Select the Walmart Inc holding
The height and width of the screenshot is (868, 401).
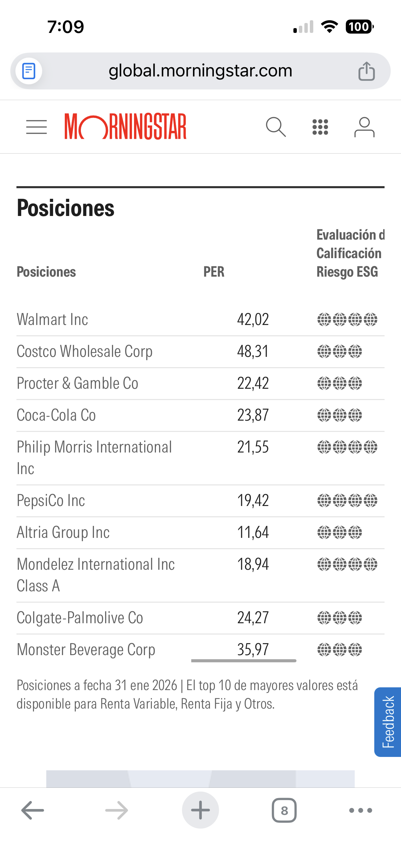pyautogui.click(x=52, y=320)
